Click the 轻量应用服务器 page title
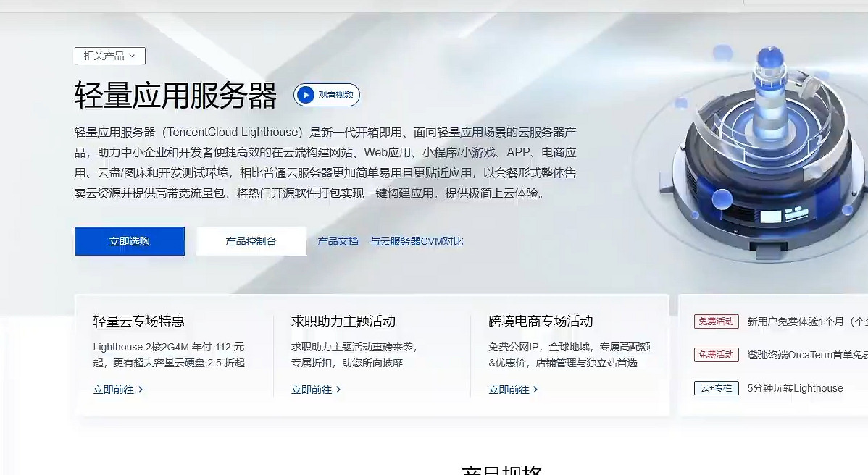The width and height of the screenshot is (868, 475). (x=175, y=96)
